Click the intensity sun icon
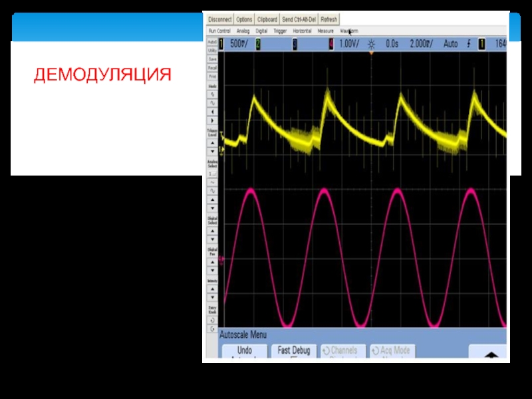 [371, 44]
